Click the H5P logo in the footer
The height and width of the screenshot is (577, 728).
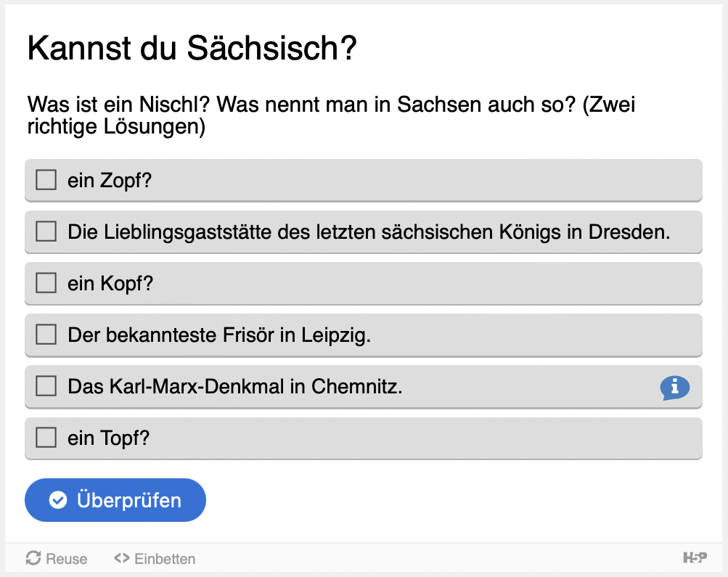coord(694,558)
